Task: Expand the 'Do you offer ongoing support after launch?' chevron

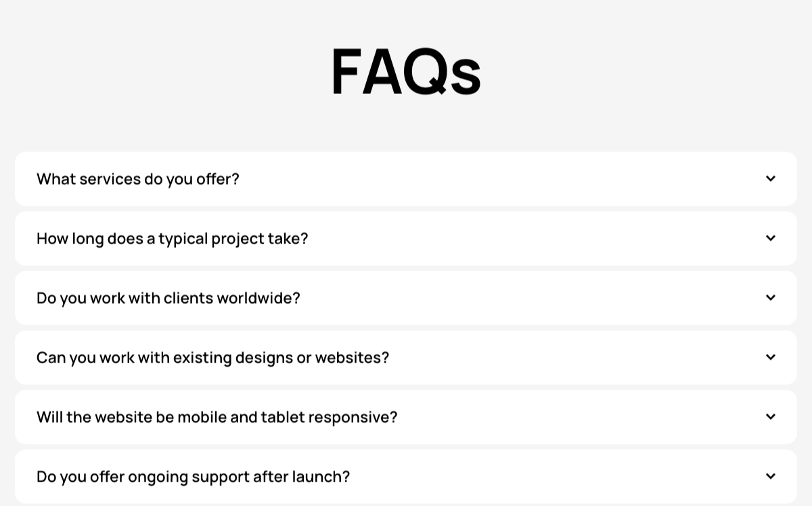Action: [771, 476]
